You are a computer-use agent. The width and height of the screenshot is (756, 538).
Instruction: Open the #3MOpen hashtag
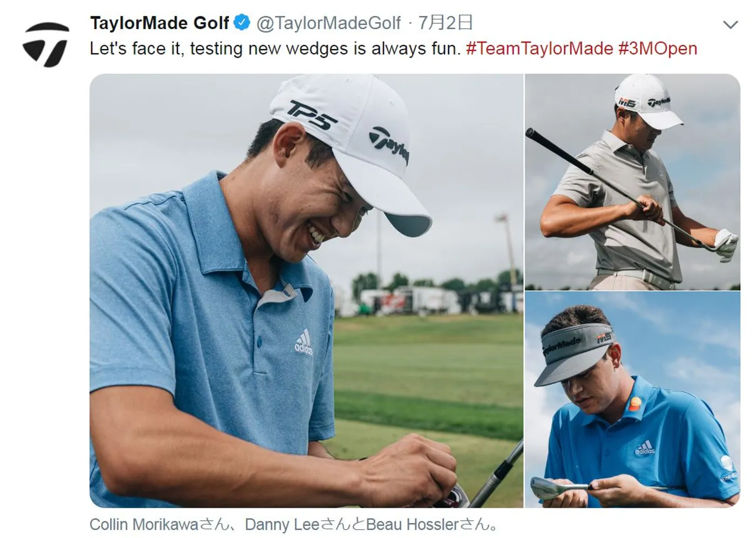click(x=658, y=49)
